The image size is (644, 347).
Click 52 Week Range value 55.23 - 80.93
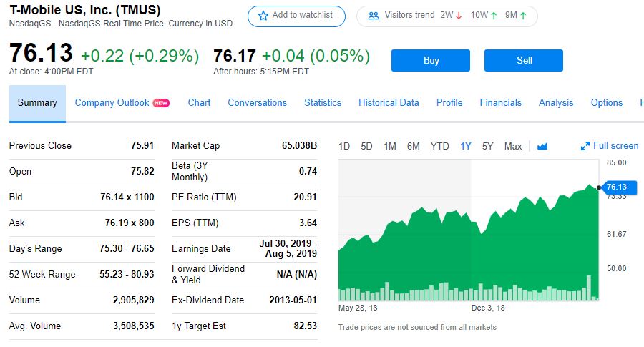click(127, 274)
